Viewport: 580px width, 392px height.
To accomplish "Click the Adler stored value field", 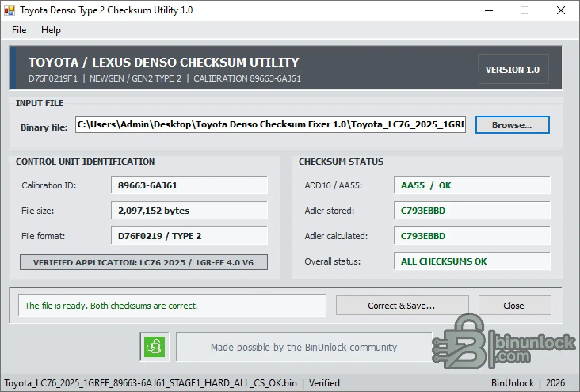I will [x=472, y=211].
